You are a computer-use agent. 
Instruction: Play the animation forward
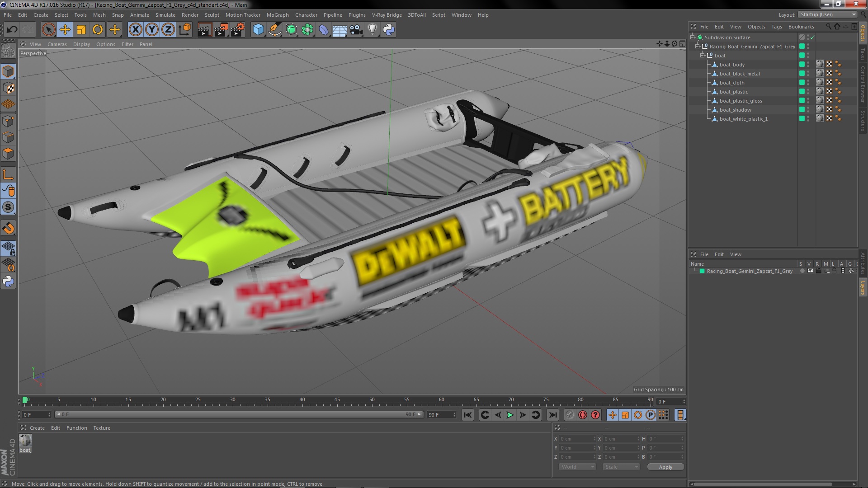click(510, 415)
